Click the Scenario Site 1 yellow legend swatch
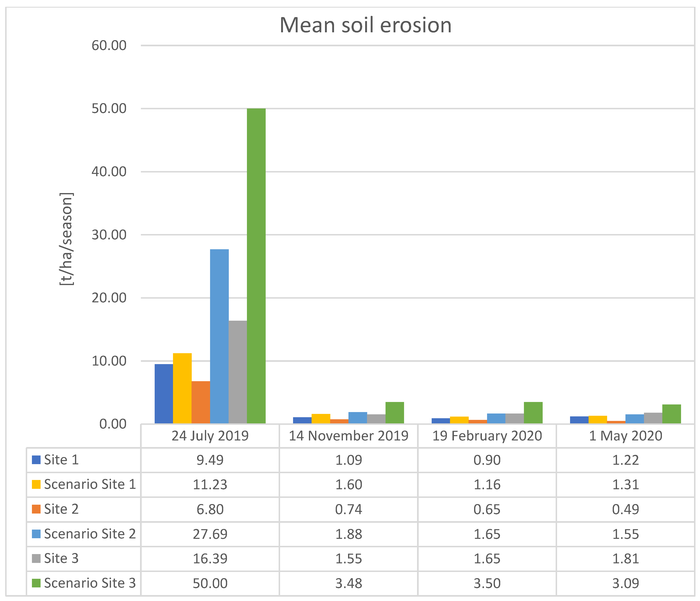 [36, 484]
